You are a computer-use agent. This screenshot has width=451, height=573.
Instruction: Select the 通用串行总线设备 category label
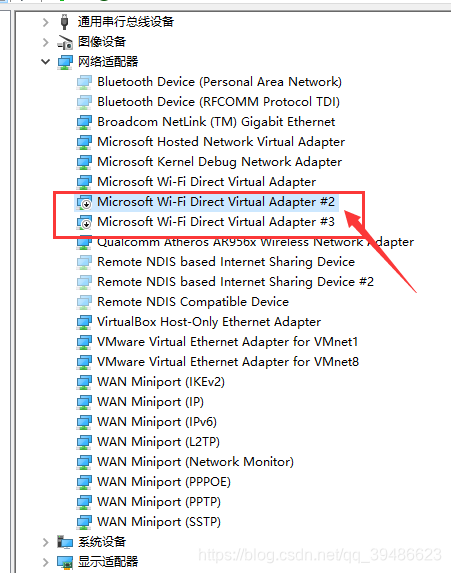pos(126,22)
